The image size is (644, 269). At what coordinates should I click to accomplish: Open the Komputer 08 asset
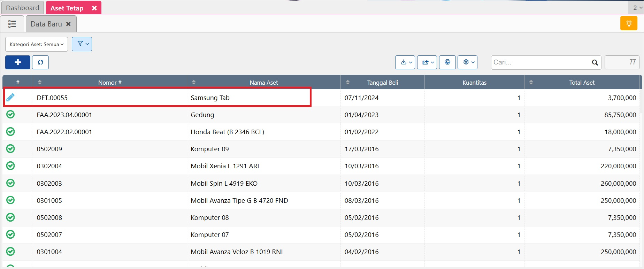coord(210,218)
